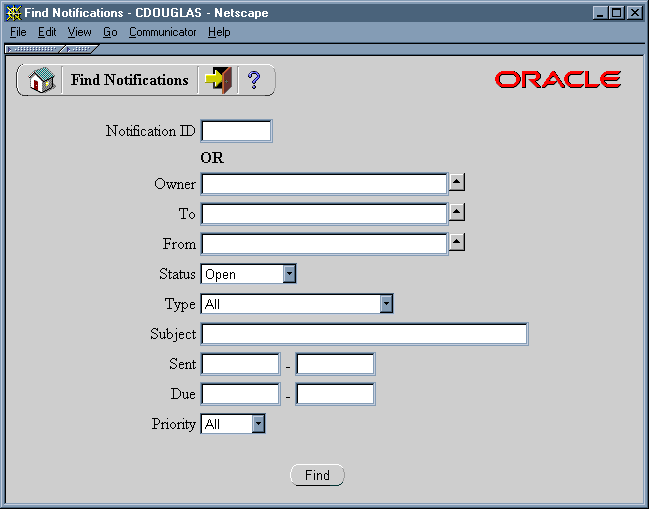Focus the Due end date field

coord(335,394)
